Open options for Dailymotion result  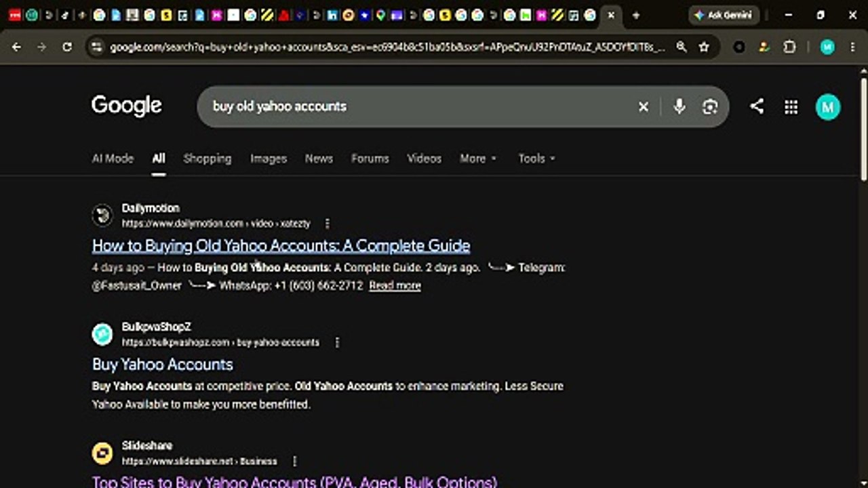(328, 223)
